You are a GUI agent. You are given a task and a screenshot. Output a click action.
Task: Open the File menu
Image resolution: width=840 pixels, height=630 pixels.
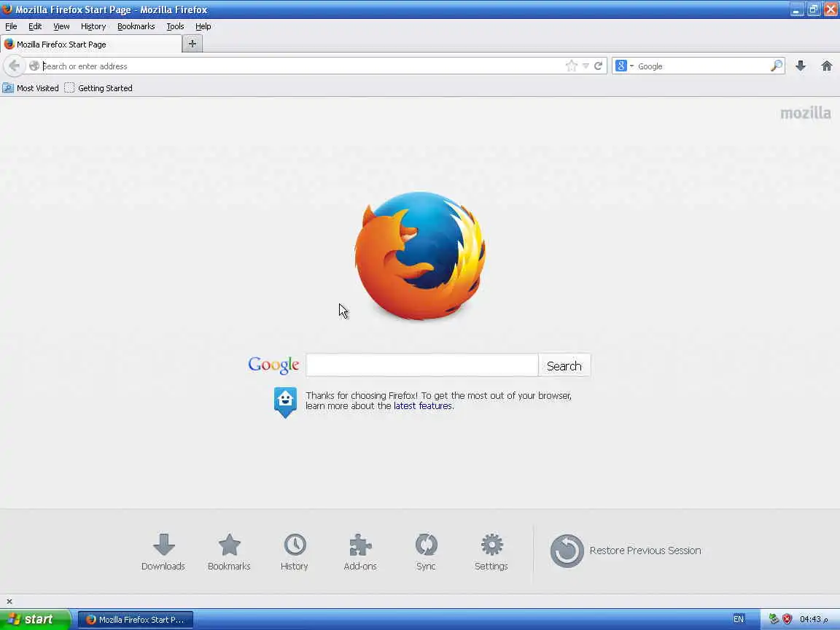coord(11,26)
